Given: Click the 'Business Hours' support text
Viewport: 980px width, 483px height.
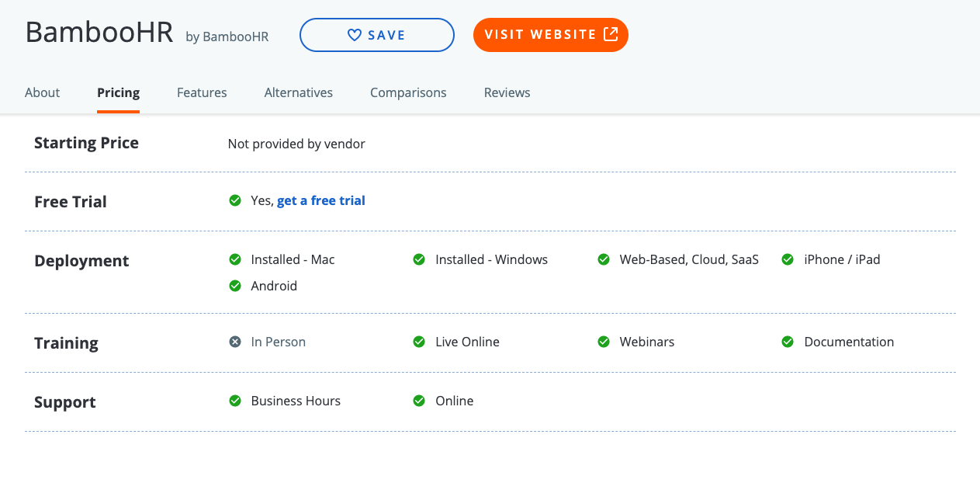Looking at the screenshot, I should 296,401.
